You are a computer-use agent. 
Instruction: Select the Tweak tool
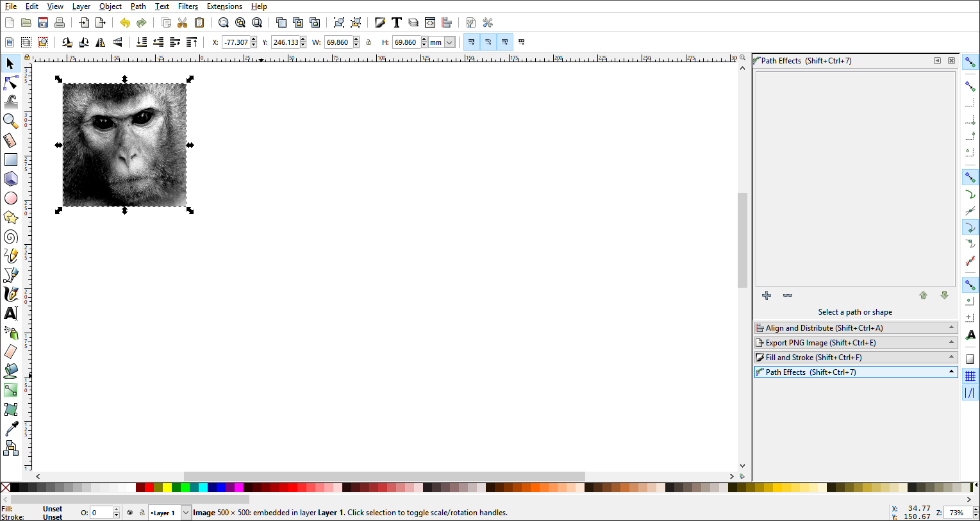[x=10, y=101]
